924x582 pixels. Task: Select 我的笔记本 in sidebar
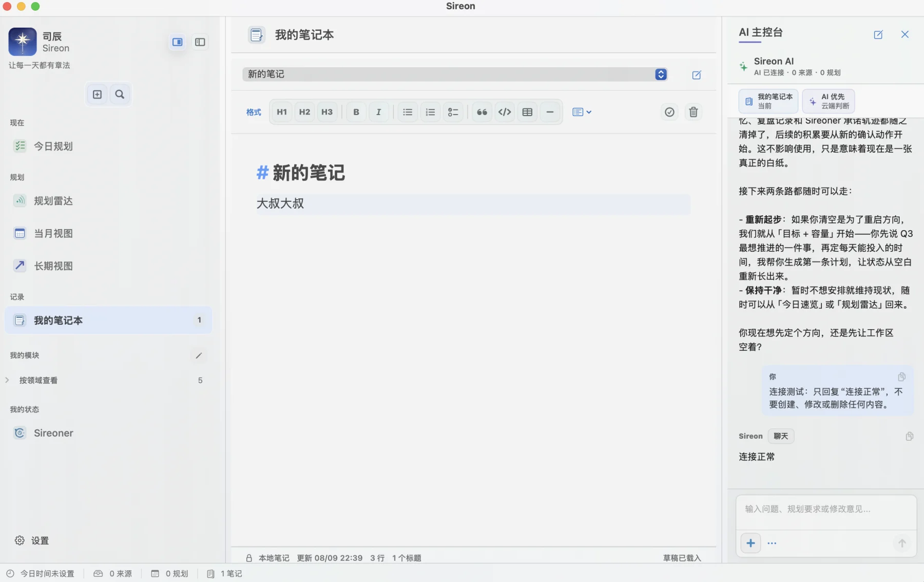108,321
